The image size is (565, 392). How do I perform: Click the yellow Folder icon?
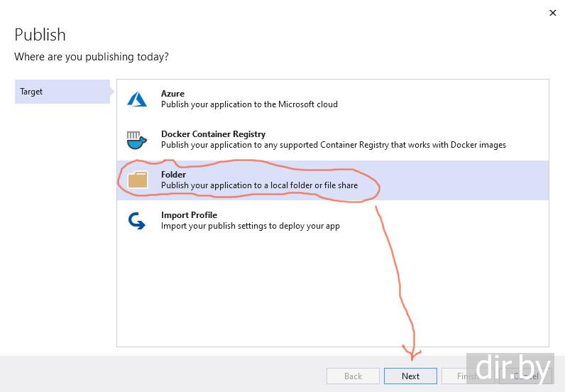(x=138, y=180)
